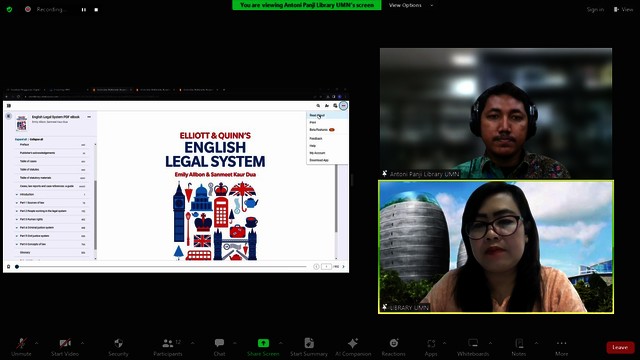Expand arrow beside Chat
This screenshot has height=360, width=640.
point(234,343)
